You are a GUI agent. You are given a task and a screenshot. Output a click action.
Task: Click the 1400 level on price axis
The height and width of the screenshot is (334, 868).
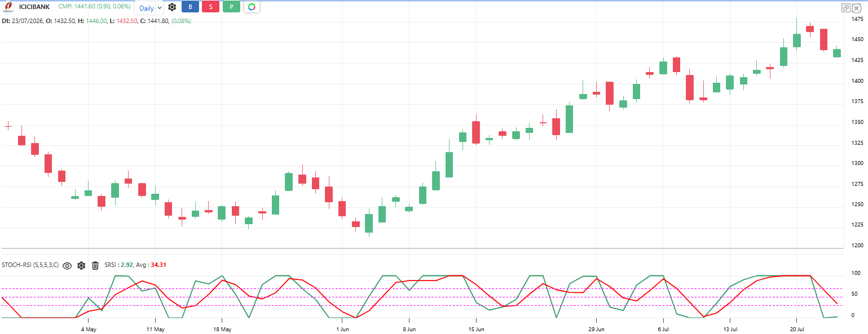857,81
